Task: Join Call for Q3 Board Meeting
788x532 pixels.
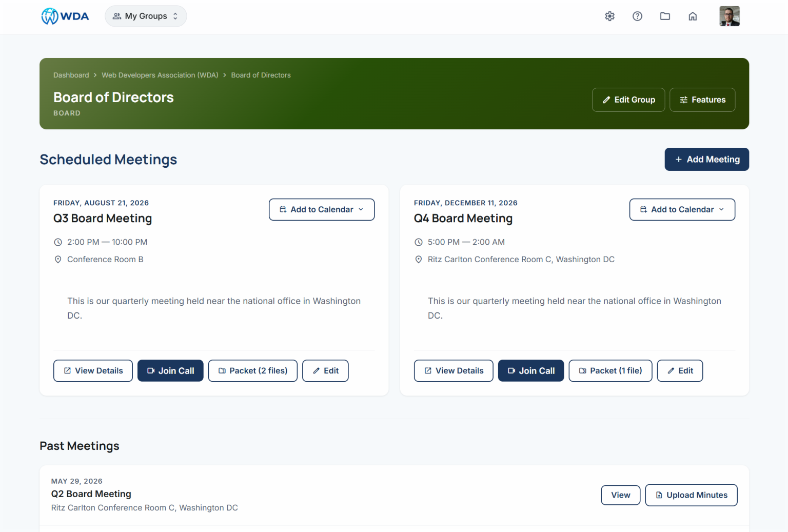Action: tap(170, 371)
